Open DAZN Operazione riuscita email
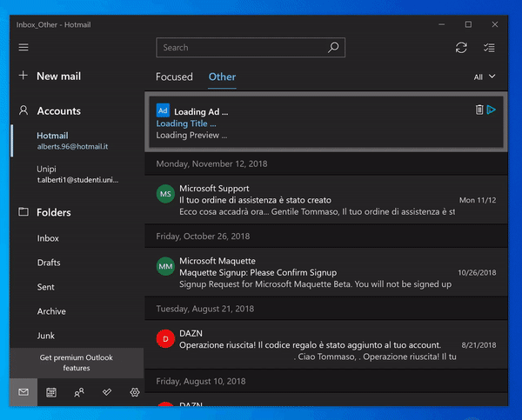Screen dimensions: 522x420 tap(326, 345)
